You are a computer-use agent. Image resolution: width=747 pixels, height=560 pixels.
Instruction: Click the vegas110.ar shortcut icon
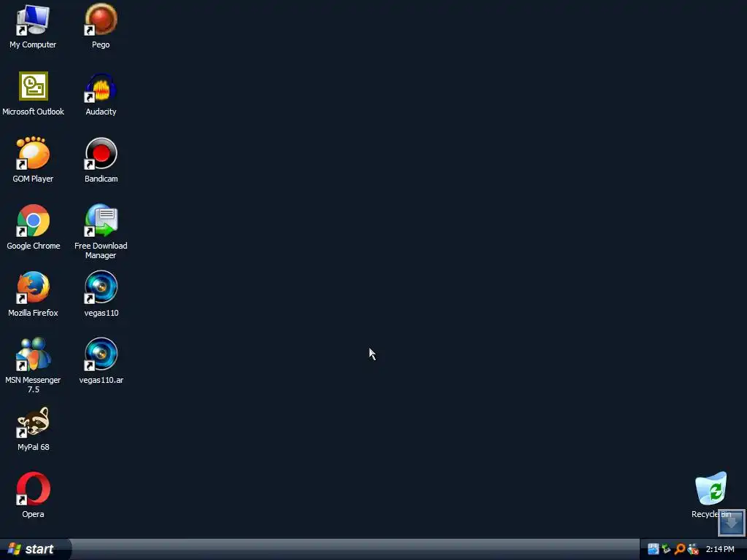(x=101, y=354)
